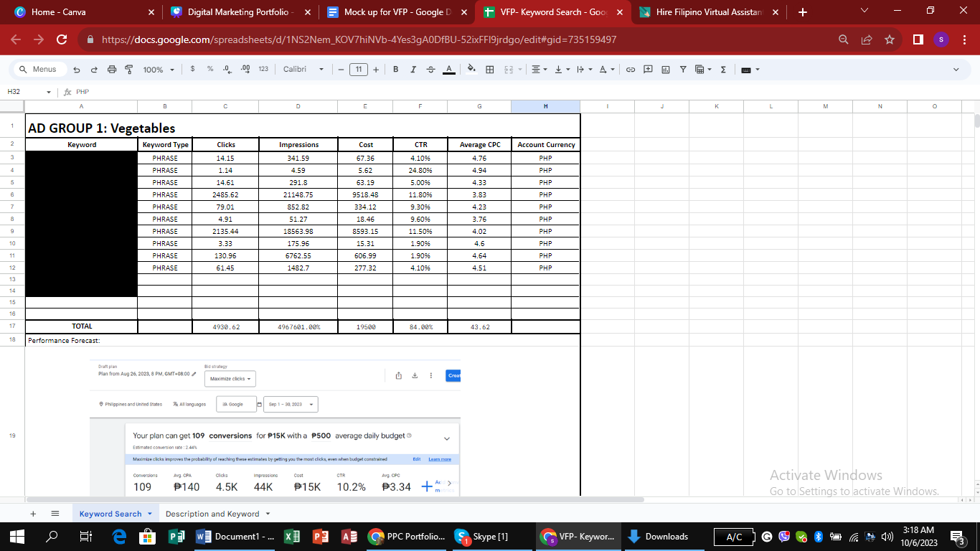
Task: Decrease decimal places
Action: 227,70
